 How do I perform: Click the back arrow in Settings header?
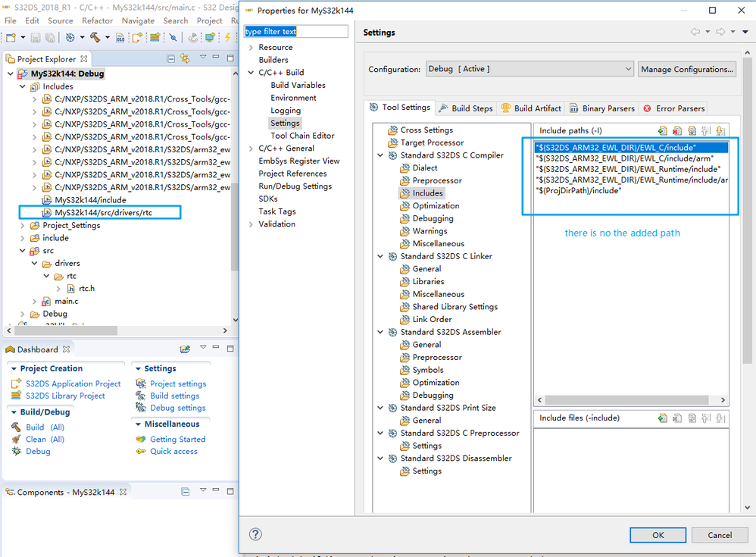click(x=695, y=32)
